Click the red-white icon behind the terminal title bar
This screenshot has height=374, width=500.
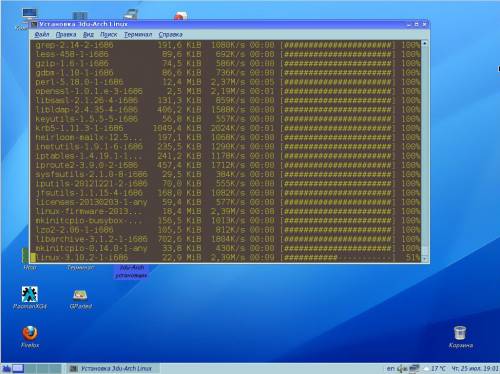click(180, 15)
